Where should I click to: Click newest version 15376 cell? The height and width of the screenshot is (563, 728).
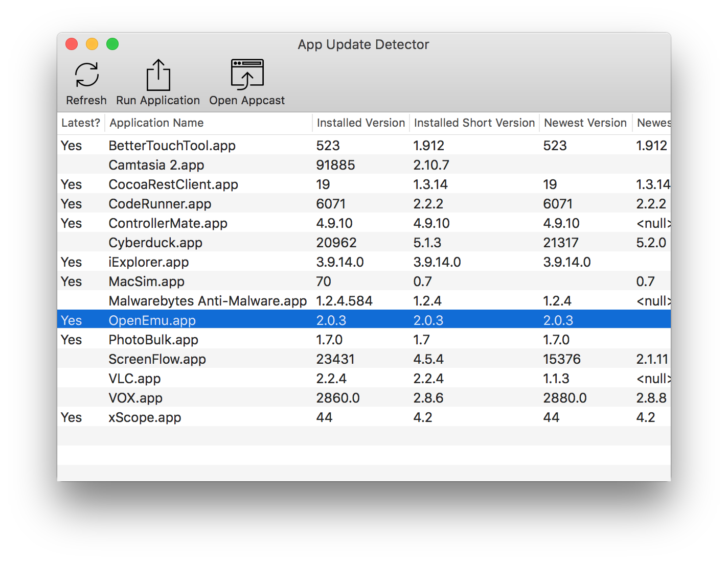(562, 359)
